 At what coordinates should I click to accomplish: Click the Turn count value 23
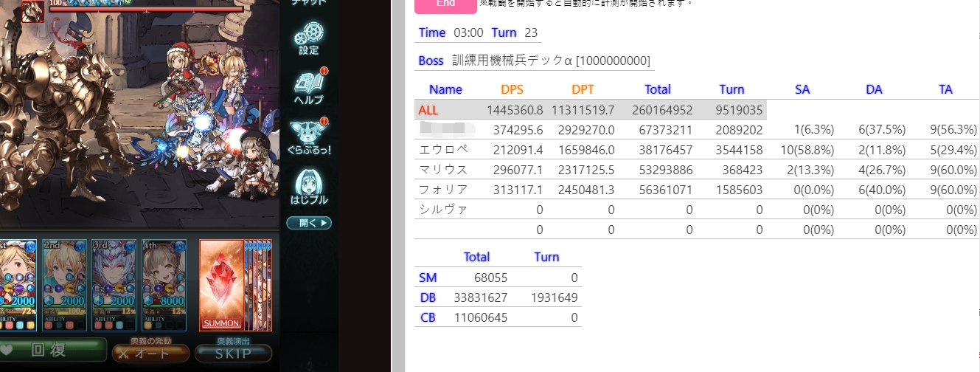531,32
